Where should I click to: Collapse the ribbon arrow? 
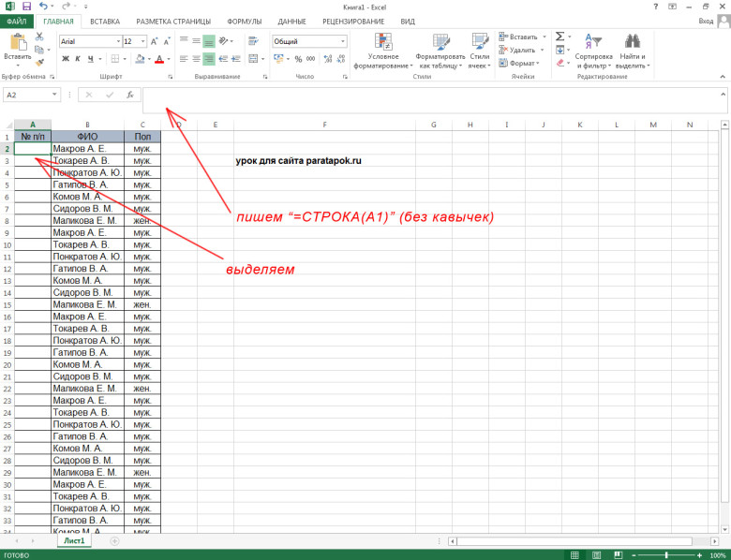(x=723, y=77)
